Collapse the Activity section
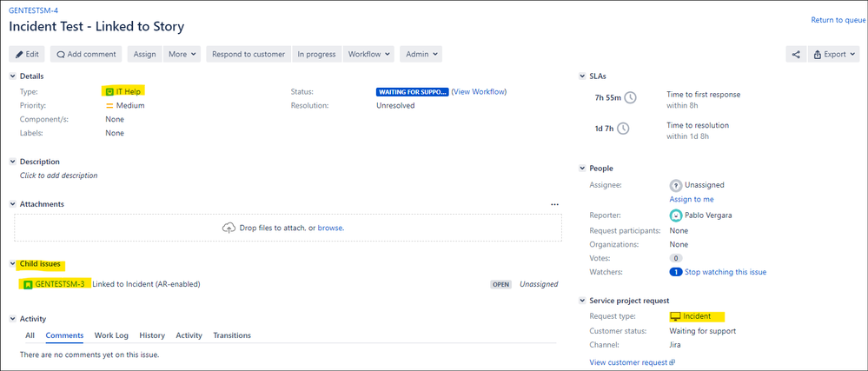 pos(12,319)
